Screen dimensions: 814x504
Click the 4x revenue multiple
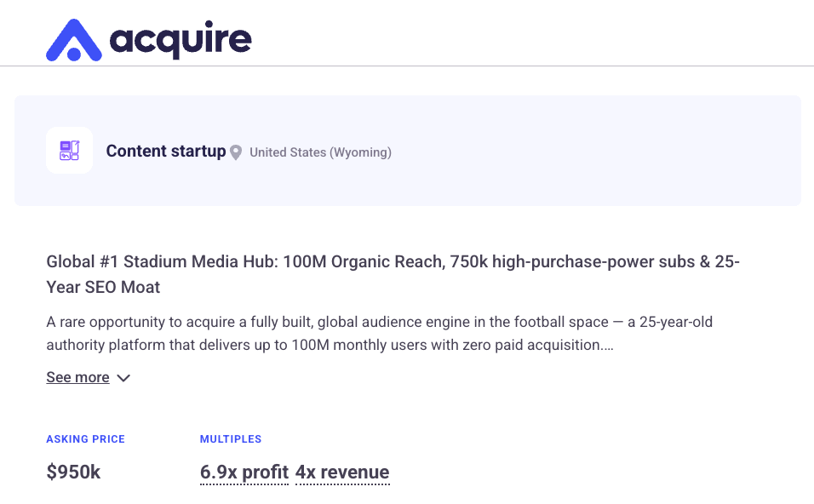(x=342, y=472)
